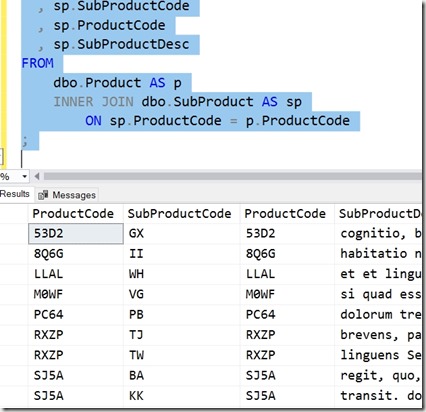Screen dimensions: 426x412
Task: Click the II SubProductCode cell
Action: [x=182, y=254]
